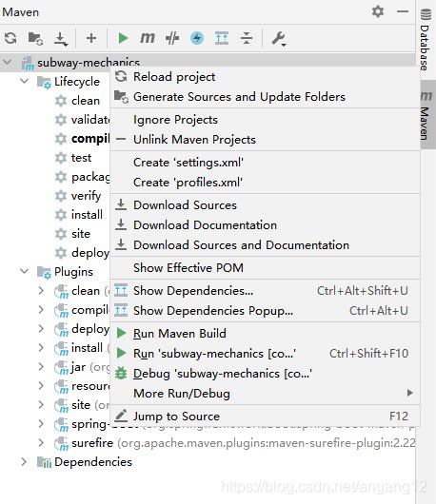Image resolution: width=436 pixels, height=504 pixels.
Task: Choose Show Dependencies... menu item
Action: click(265, 291)
